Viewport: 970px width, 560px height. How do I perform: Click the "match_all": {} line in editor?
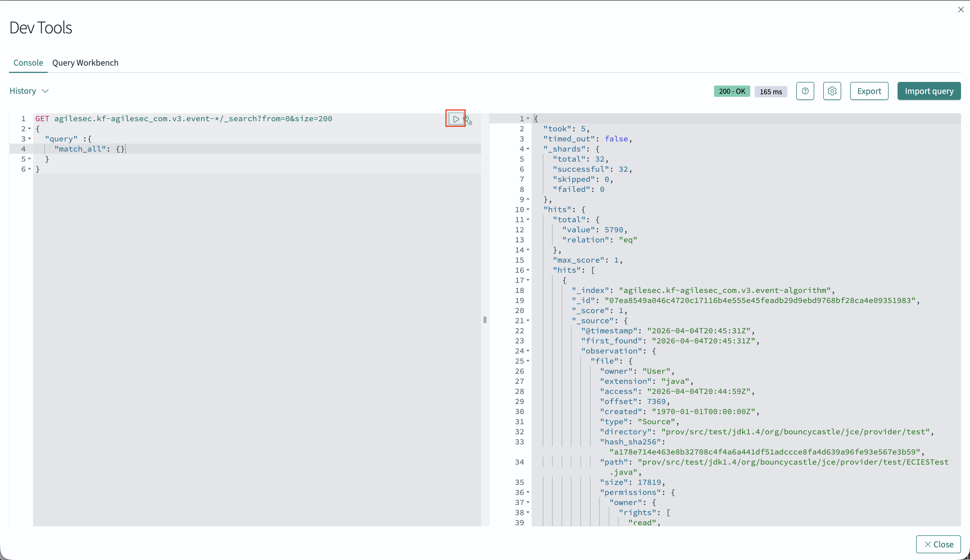(x=89, y=149)
